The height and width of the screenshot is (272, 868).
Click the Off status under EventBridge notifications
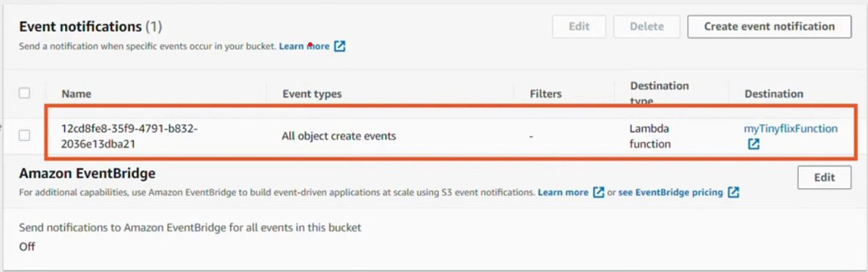tap(27, 247)
